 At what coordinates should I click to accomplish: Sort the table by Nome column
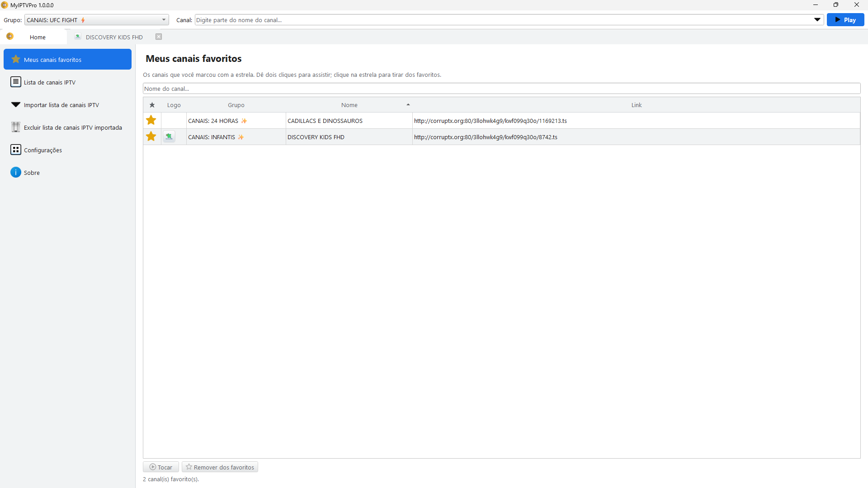click(349, 105)
